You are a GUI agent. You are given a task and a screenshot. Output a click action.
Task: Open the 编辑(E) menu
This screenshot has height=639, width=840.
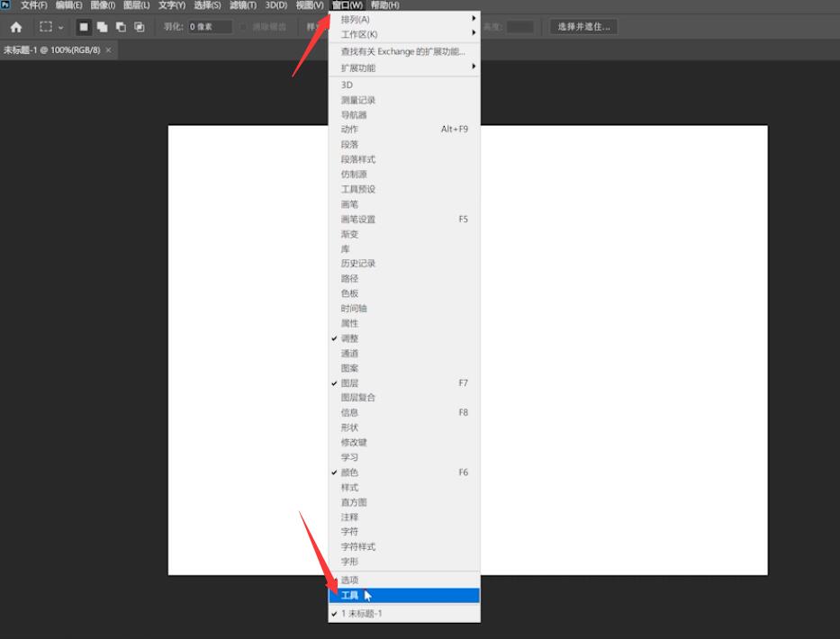point(69,5)
